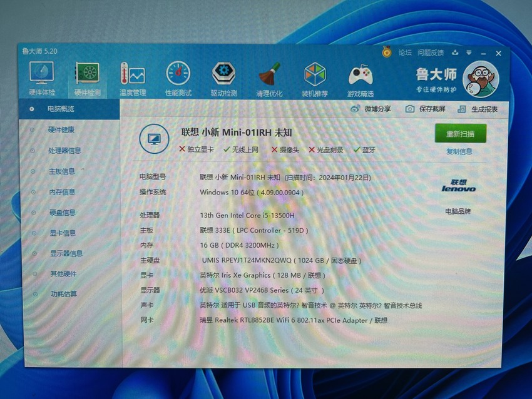Open the 问题反馈 feedback link

431,53
